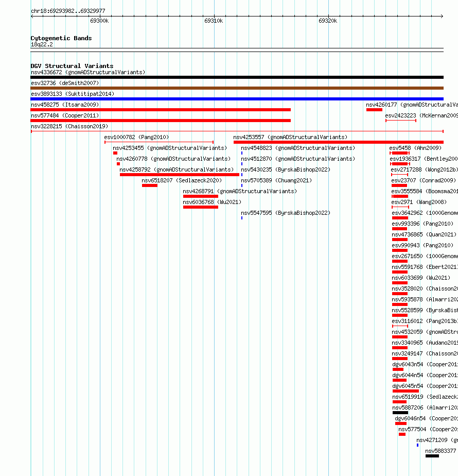Open nsv5528599 (ByrskaBishop) label

[425, 310]
